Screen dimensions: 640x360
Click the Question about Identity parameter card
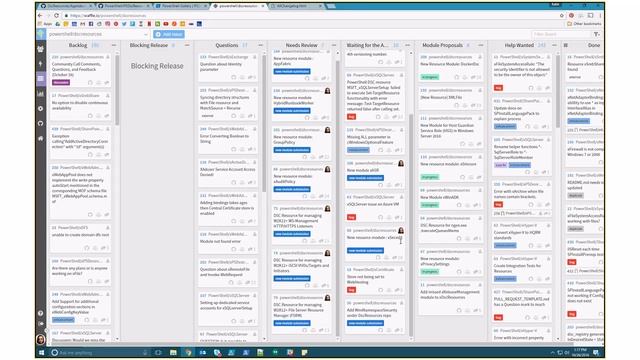tap(228, 67)
